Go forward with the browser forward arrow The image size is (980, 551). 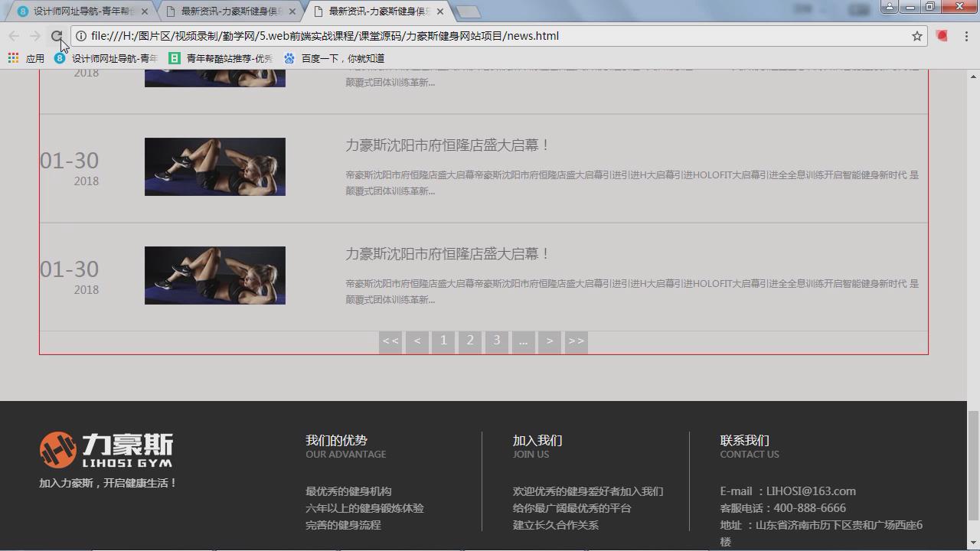pyautogui.click(x=35, y=36)
